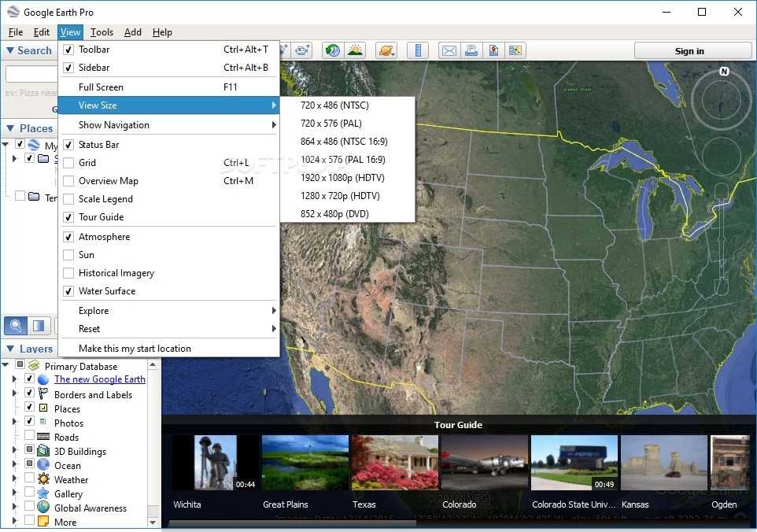Click the More layer yellow note icon

point(43,522)
